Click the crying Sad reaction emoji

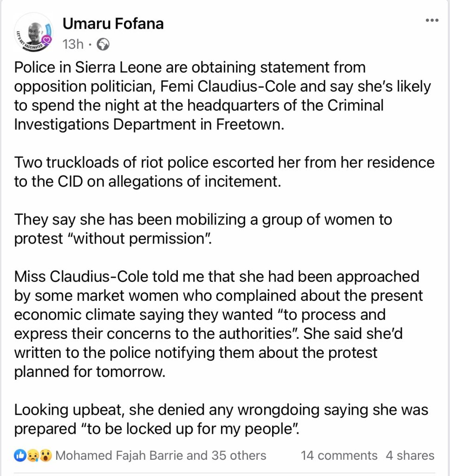coord(33,455)
